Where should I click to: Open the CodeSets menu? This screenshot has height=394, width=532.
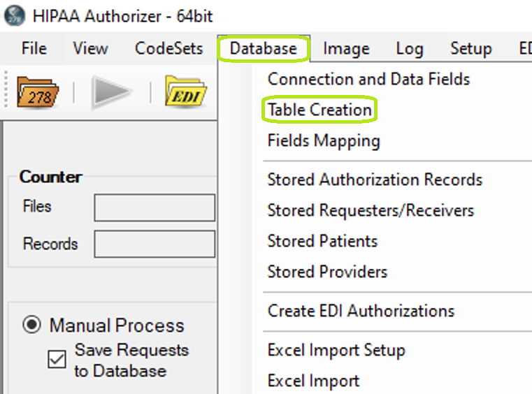coord(168,48)
